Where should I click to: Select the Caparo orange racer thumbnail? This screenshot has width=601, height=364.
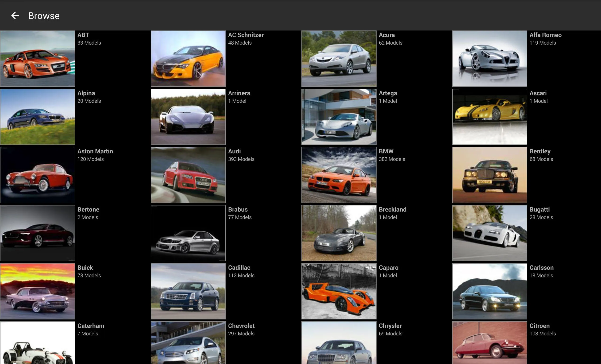pyautogui.click(x=339, y=291)
